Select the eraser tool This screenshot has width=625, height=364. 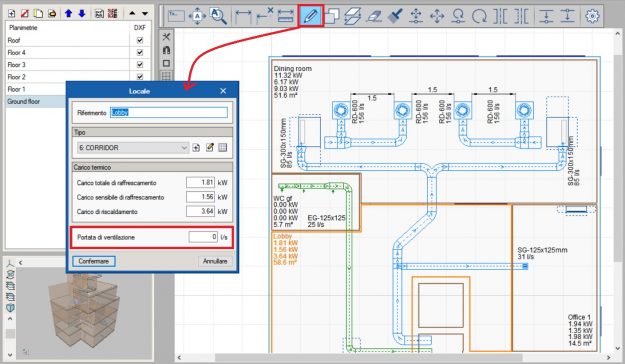tap(374, 16)
